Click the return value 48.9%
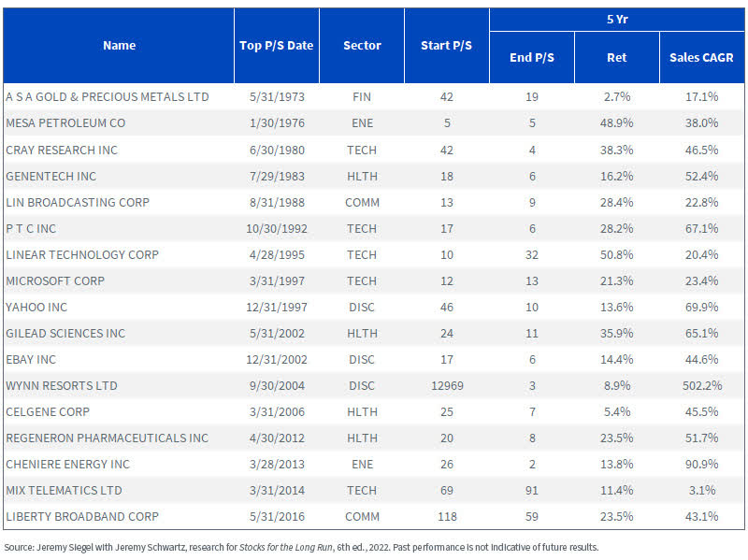The image size is (748, 560). 617,123
